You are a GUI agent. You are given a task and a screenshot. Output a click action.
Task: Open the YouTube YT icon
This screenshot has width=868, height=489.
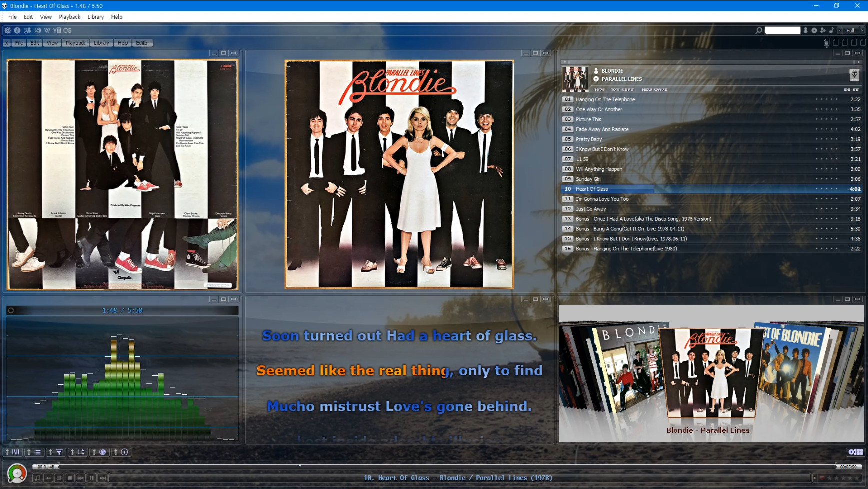(x=57, y=30)
